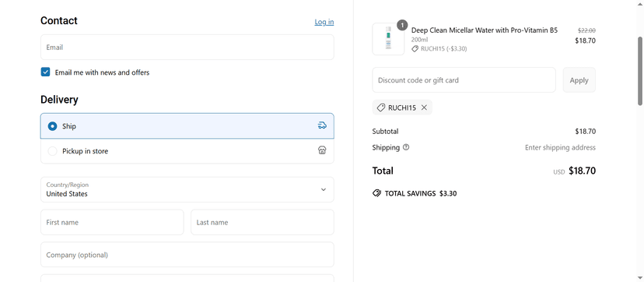Focus the Company (optional) field

point(187,255)
